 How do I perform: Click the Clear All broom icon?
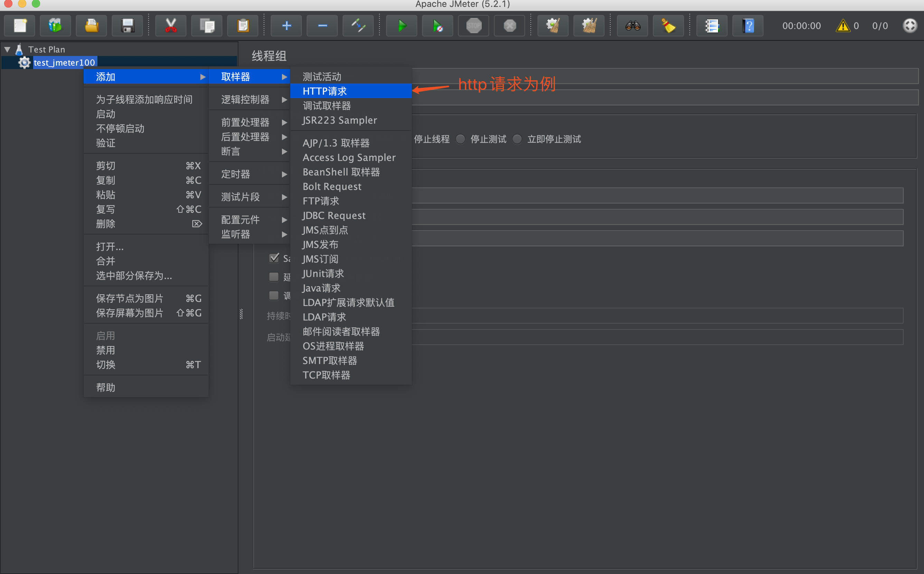pyautogui.click(x=589, y=26)
